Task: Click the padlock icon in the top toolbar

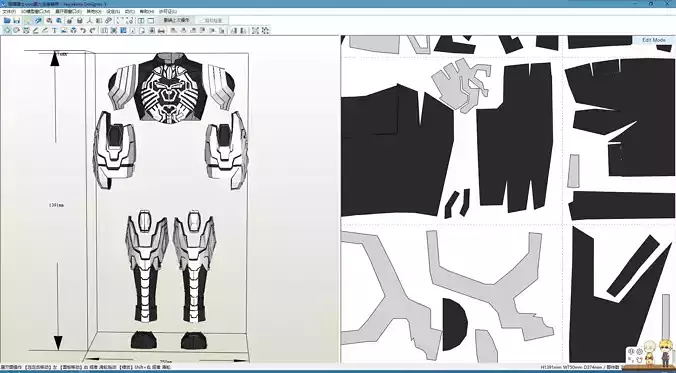Action: tap(80, 20)
